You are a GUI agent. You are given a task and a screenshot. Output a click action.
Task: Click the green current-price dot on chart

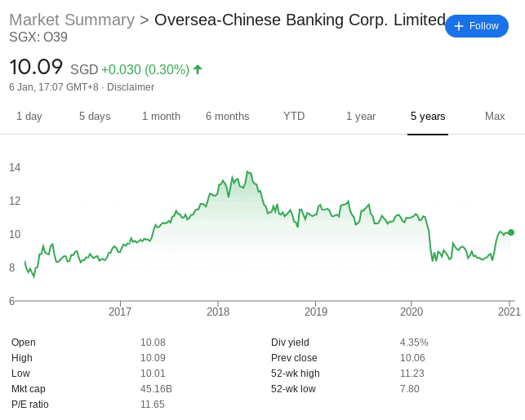511,232
